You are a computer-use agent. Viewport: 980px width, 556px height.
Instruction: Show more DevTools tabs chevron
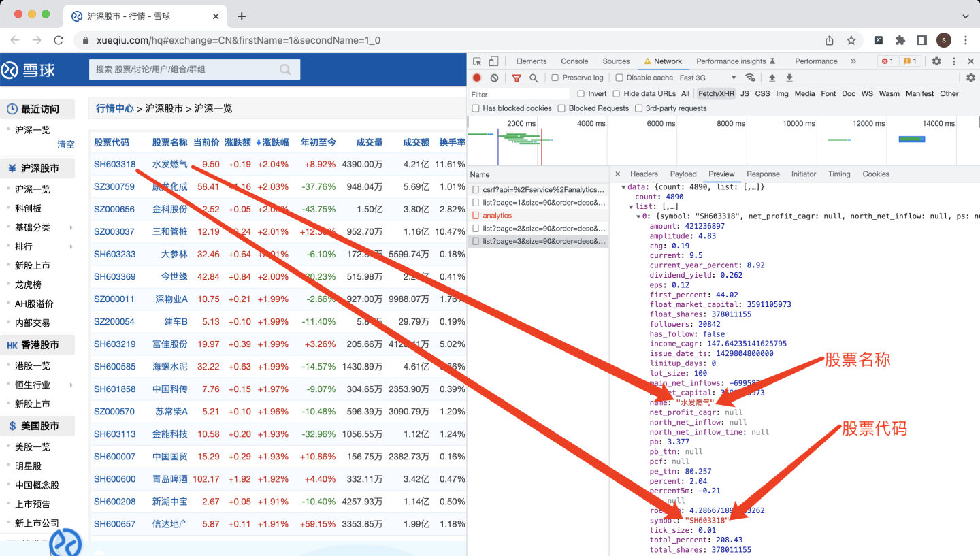click(853, 61)
